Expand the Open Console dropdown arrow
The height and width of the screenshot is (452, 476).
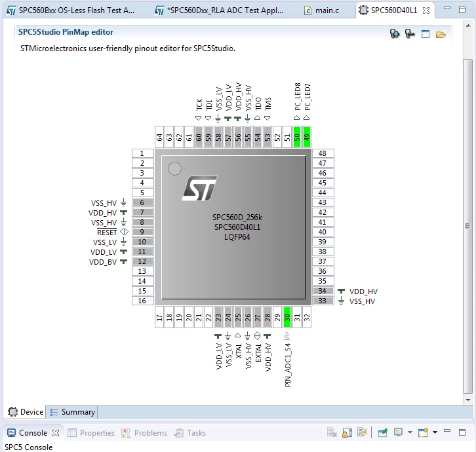(435, 432)
